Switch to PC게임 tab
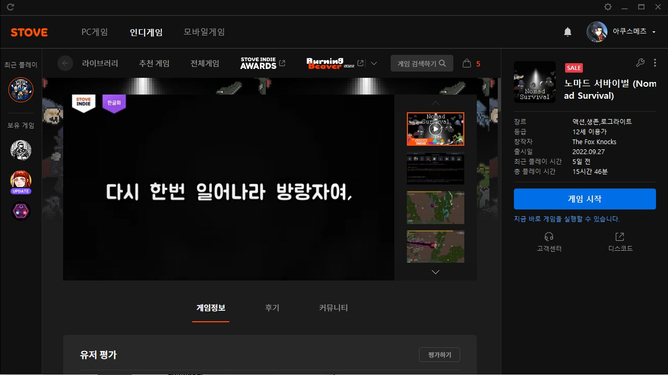 (x=95, y=32)
